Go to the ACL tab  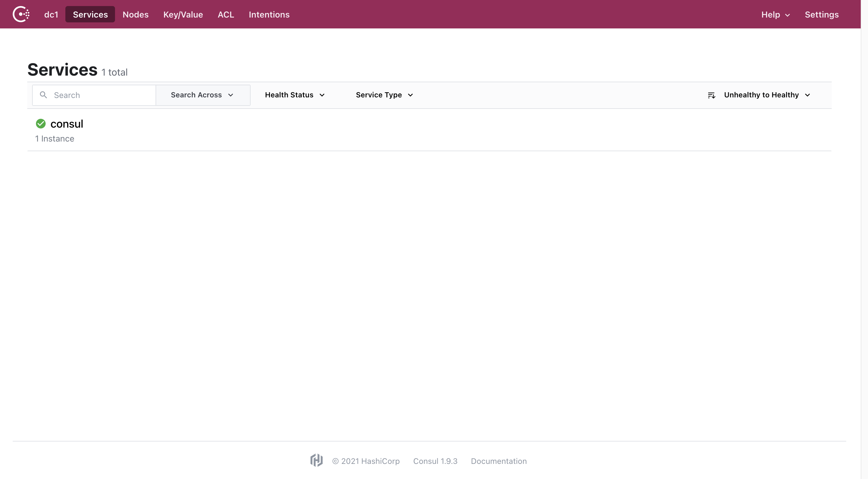coord(226,15)
